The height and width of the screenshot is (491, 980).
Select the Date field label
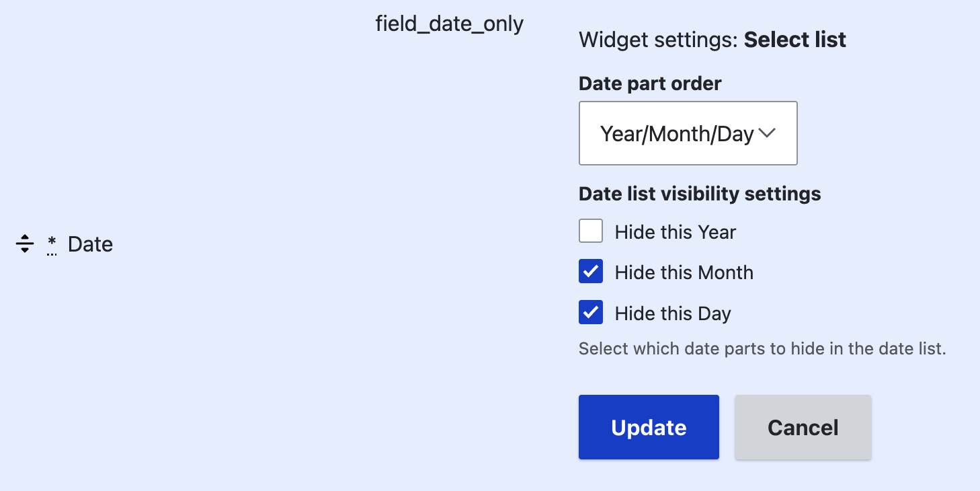tap(89, 243)
